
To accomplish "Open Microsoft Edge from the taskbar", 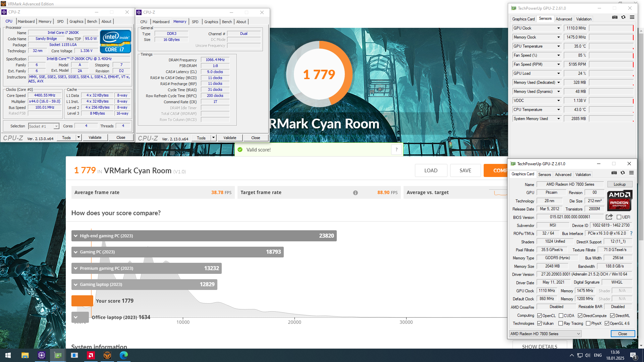I will (x=124, y=355).
